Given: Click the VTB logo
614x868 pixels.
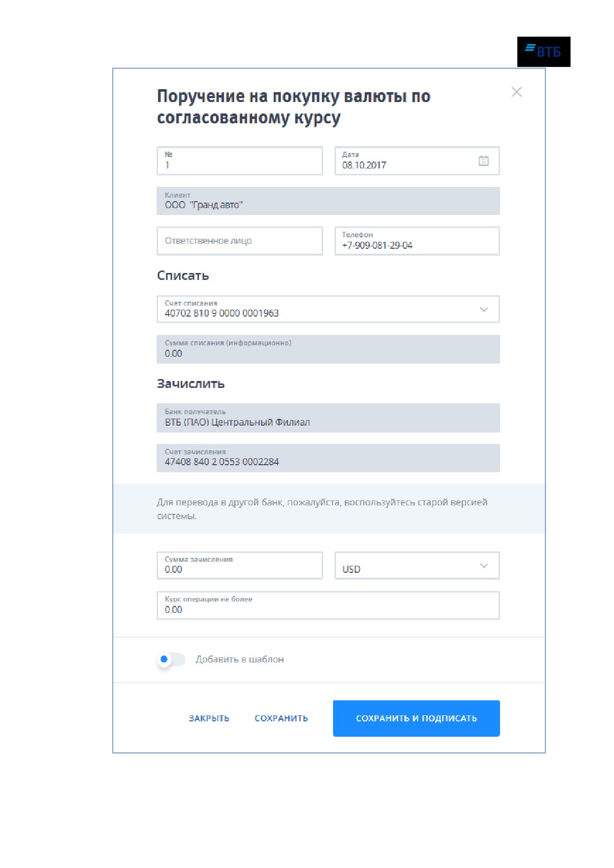Looking at the screenshot, I should (x=544, y=52).
